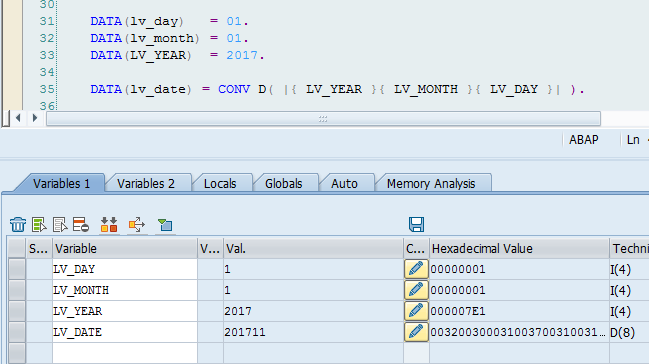Screen dimensions: 649x364
Task: Select the LV_DAY row selector
Action: pyautogui.click(x=17, y=269)
